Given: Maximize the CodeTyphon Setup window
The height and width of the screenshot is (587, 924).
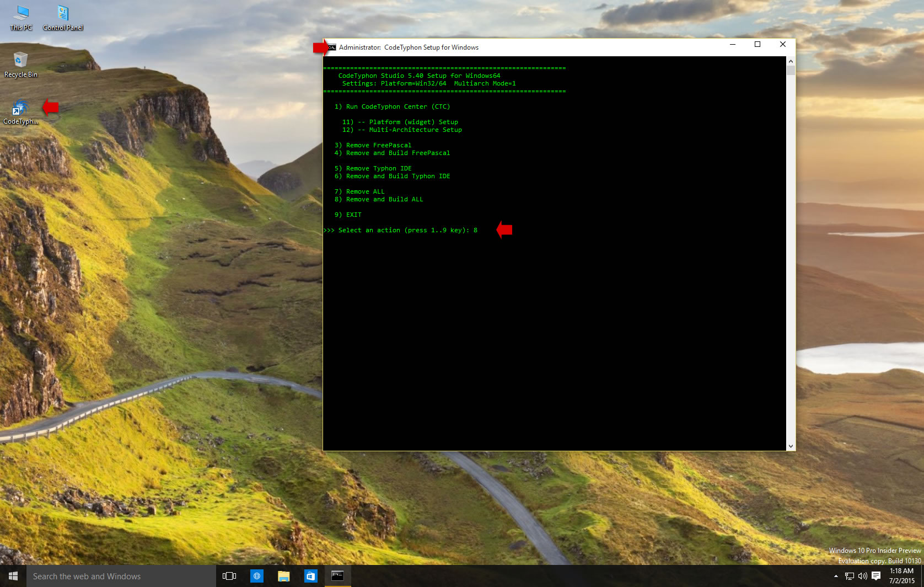Looking at the screenshot, I should (x=758, y=45).
